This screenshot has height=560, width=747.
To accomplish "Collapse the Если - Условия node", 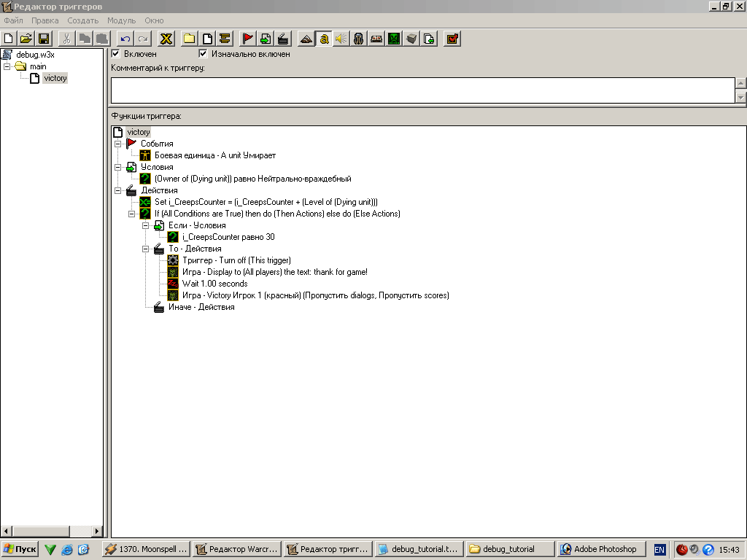I will [x=145, y=225].
